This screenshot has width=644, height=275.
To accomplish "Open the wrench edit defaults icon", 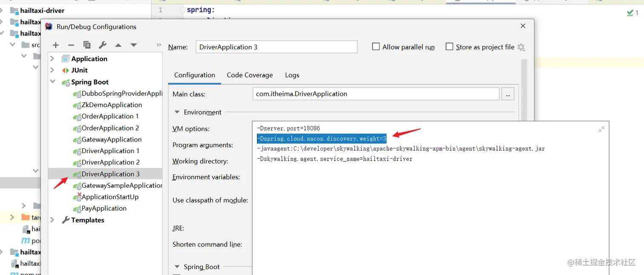I will coord(103,45).
